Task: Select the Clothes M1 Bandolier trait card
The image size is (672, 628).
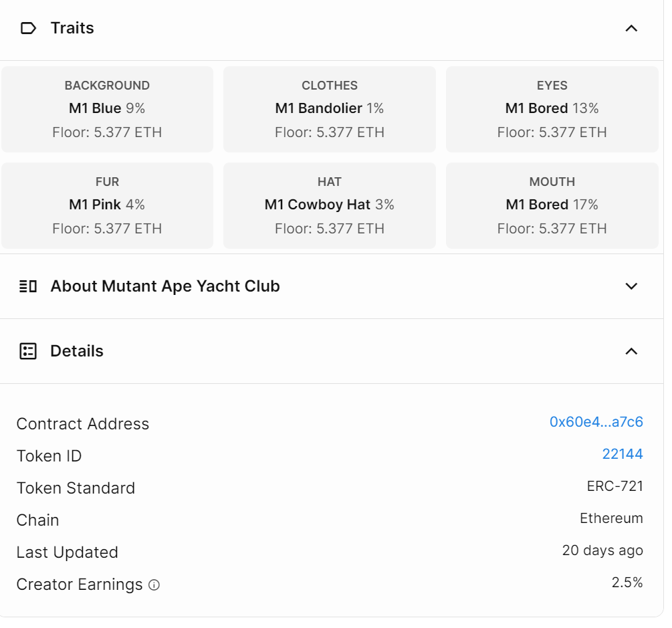Action: tap(330, 109)
